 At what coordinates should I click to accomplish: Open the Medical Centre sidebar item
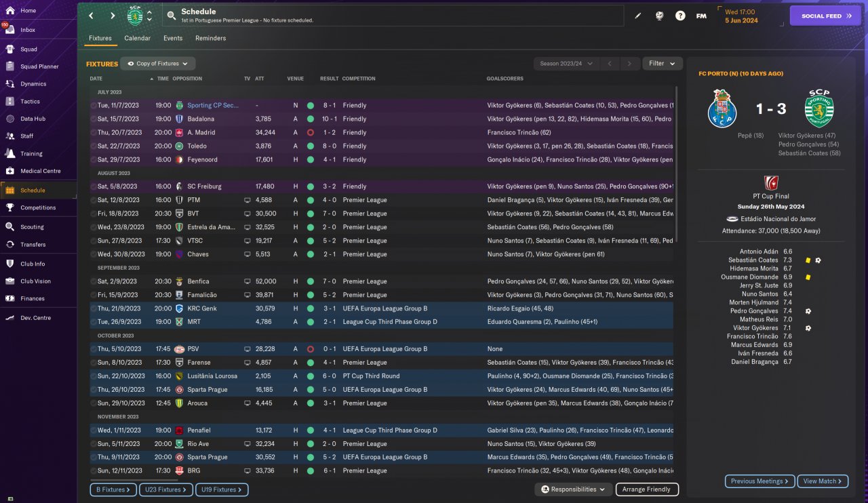40,172
